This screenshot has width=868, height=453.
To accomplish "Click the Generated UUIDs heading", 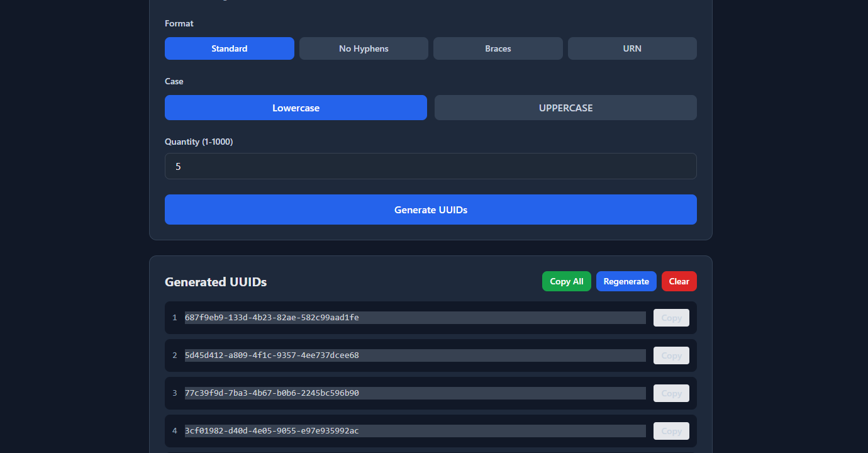I will (216, 282).
